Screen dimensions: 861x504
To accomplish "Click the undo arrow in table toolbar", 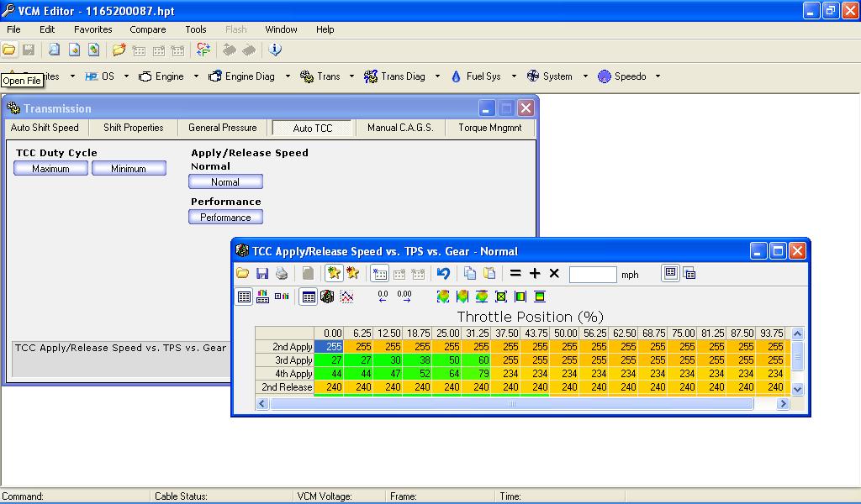I will coord(443,273).
